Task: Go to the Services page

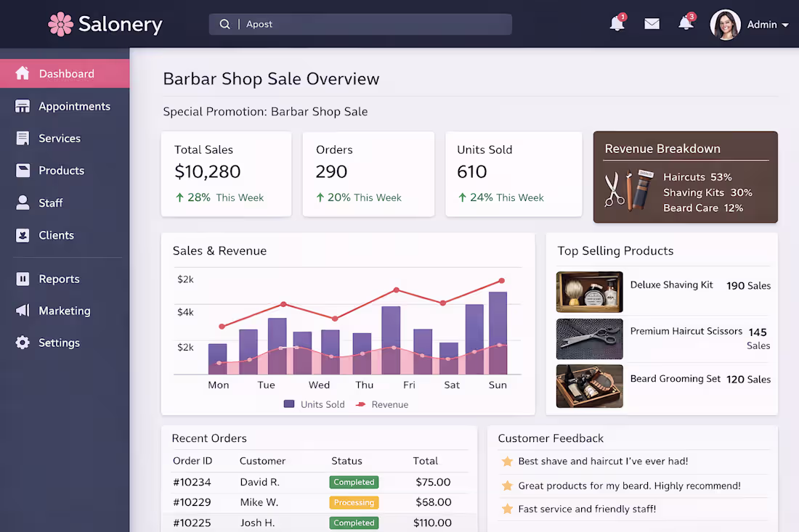Action: click(65, 138)
